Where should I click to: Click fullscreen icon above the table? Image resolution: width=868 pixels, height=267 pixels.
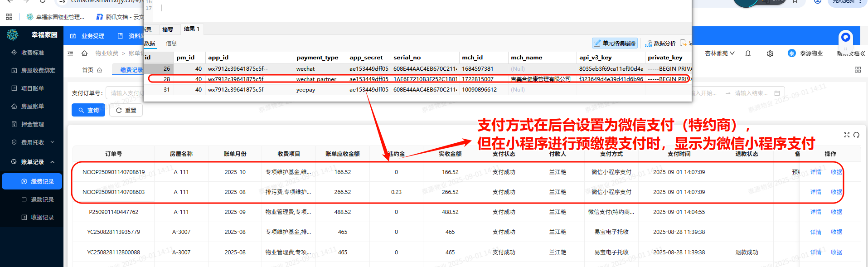coord(847,135)
